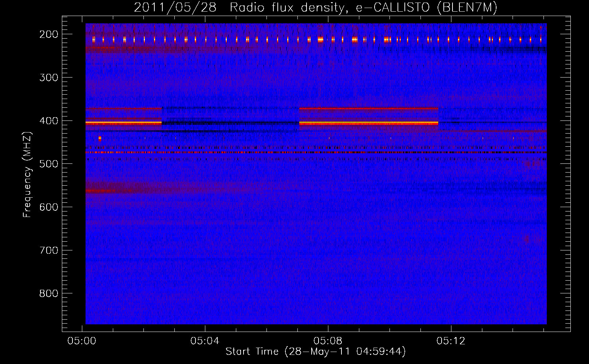The height and width of the screenshot is (364, 589).
Task: Click the 500 frequency tick label
Action: (49, 164)
